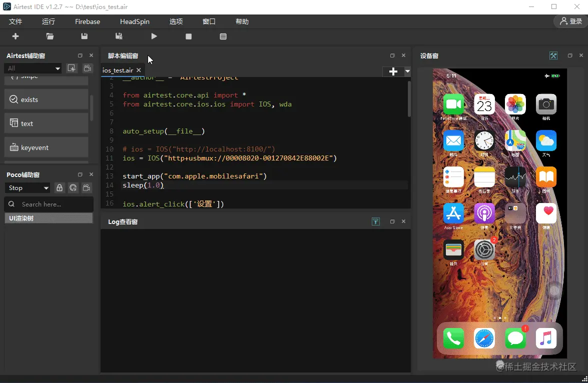The height and width of the screenshot is (383, 588).
Task: Open the Firebase menu
Action: pos(88,21)
